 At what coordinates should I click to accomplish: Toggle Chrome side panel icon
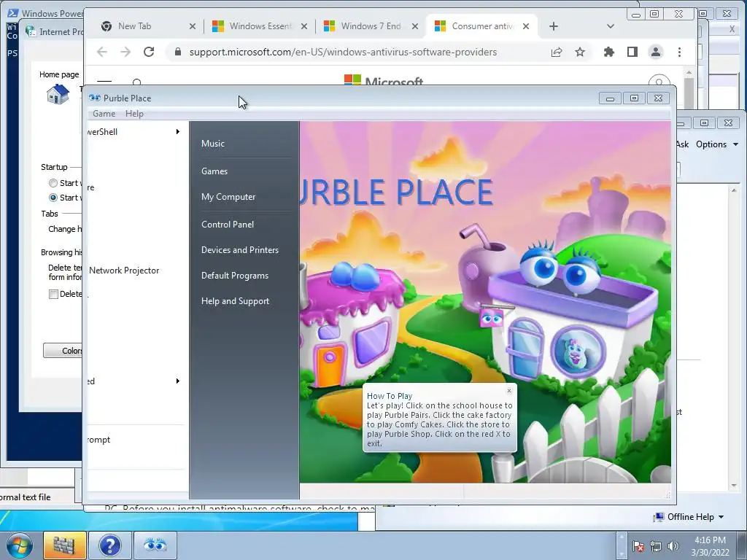point(632,52)
